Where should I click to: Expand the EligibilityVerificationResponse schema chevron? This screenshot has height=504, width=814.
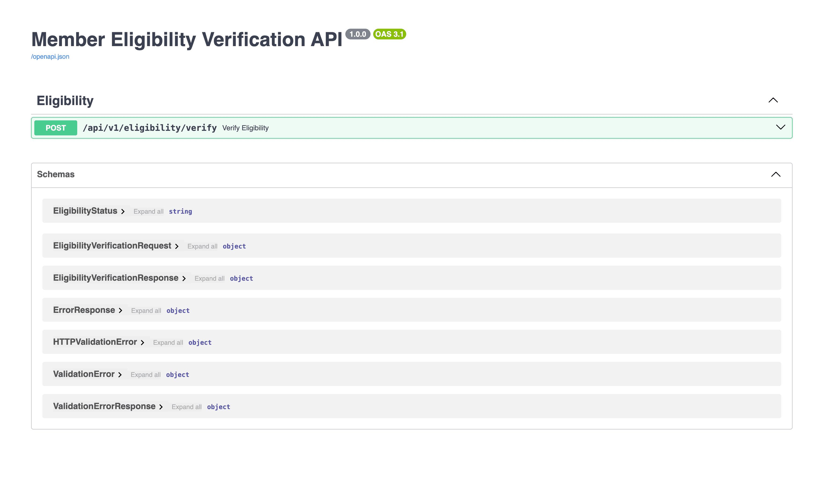(x=184, y=279)
